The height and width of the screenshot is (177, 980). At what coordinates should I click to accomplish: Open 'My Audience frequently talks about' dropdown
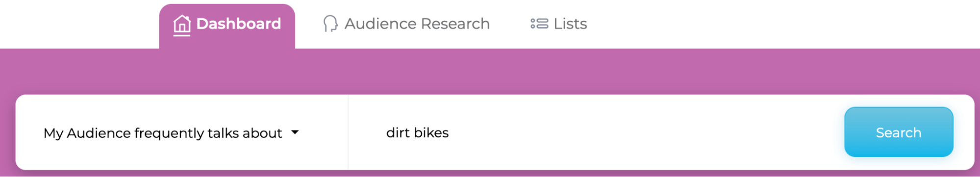[x=182, y=133]
